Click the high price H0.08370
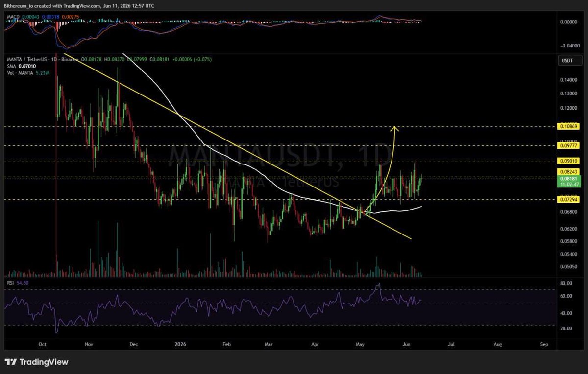 [x=114, y=59]
